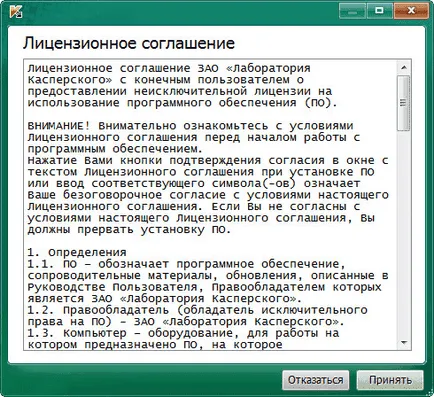This screenshot has width=434, height=397.
Task: Click the line starting "1.3. Компьютер – оборудование"
Action: point(183,333)
